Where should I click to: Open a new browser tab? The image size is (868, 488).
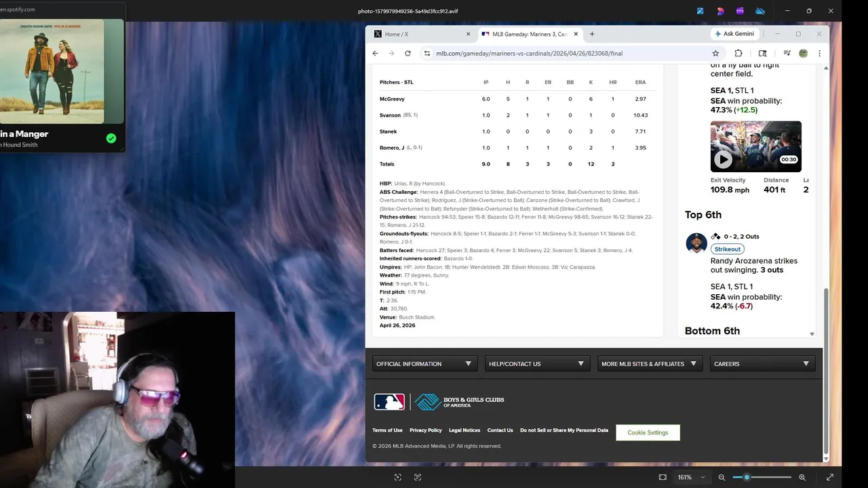click(592, 34)
